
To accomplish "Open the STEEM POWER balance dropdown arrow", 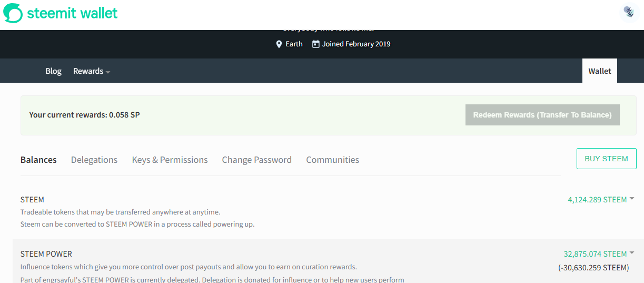I will click(x=632, y=252).
